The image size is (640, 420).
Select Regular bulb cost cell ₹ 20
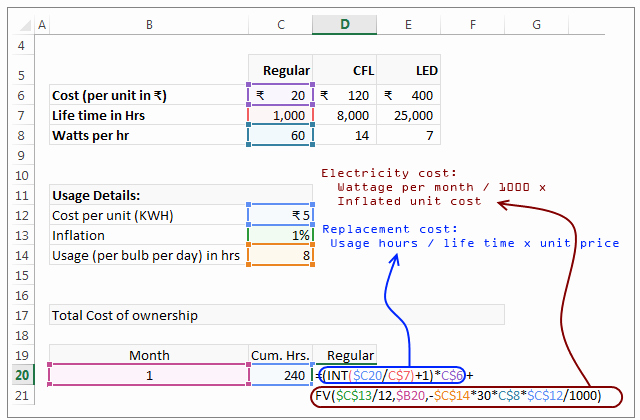[x=280, y=95]
